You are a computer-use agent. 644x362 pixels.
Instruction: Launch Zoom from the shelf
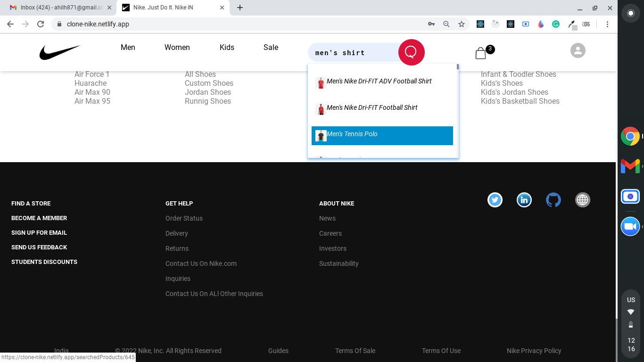(630, 226)
